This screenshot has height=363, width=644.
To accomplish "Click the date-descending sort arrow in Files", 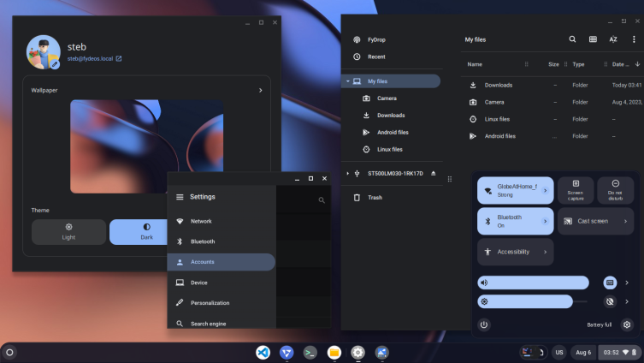I will pos(637,64).
